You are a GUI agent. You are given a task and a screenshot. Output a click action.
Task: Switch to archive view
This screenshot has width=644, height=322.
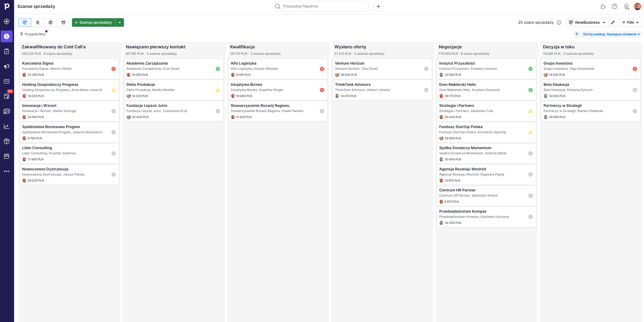pos(64,22)
